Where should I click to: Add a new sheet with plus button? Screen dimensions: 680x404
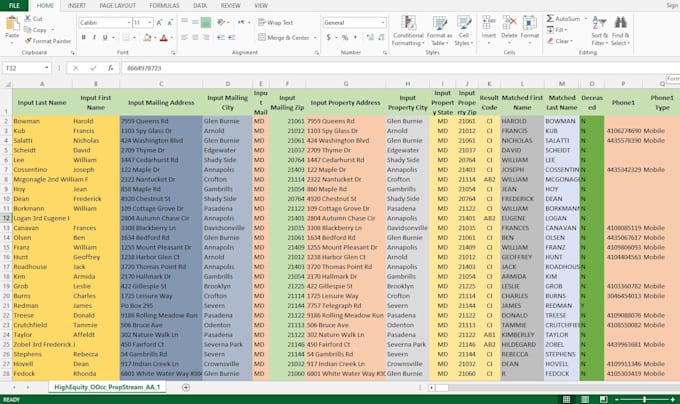(x=186, y=388)
